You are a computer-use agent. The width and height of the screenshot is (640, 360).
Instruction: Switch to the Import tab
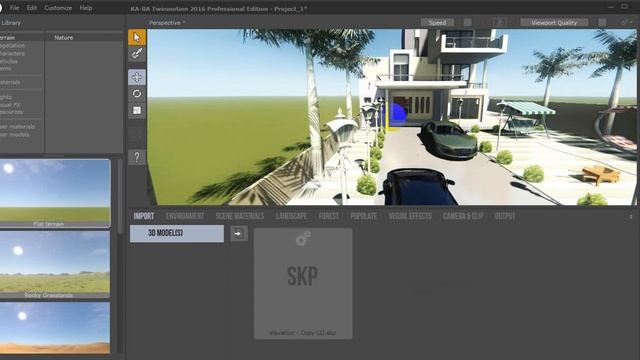tap(144, 216)
